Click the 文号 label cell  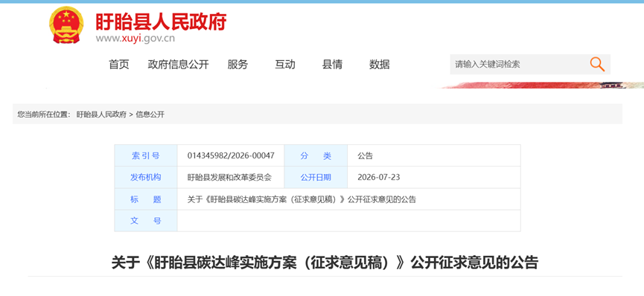pos(146,221)
